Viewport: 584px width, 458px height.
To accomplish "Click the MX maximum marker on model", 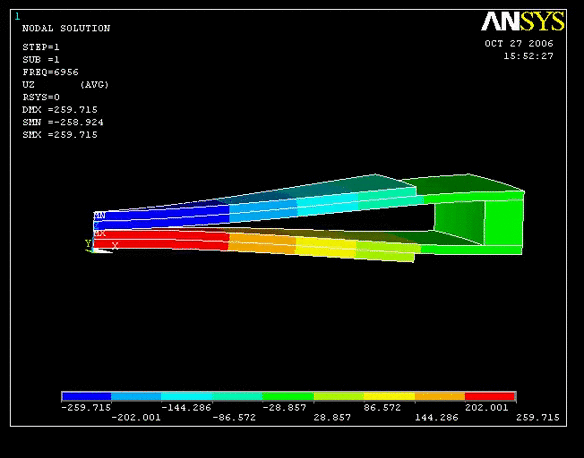I will coord(100,233).
